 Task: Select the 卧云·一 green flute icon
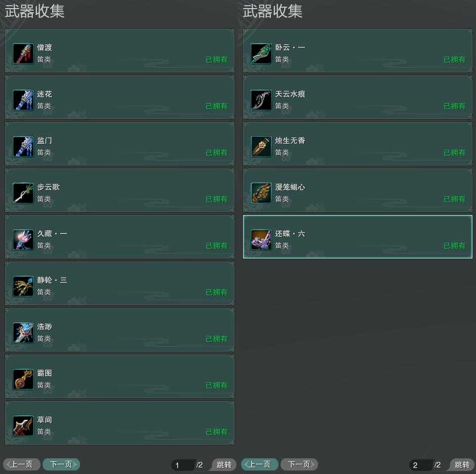point(261,54)
